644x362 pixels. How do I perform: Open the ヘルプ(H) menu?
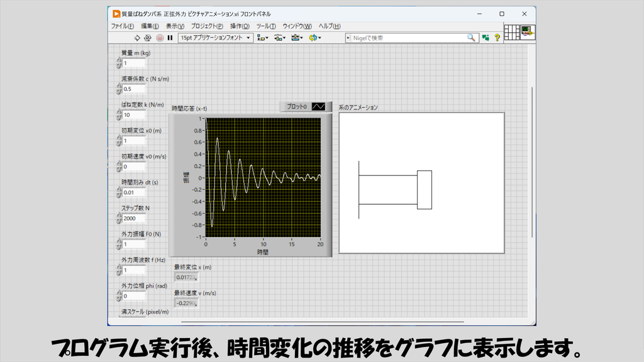pos(330,26)
